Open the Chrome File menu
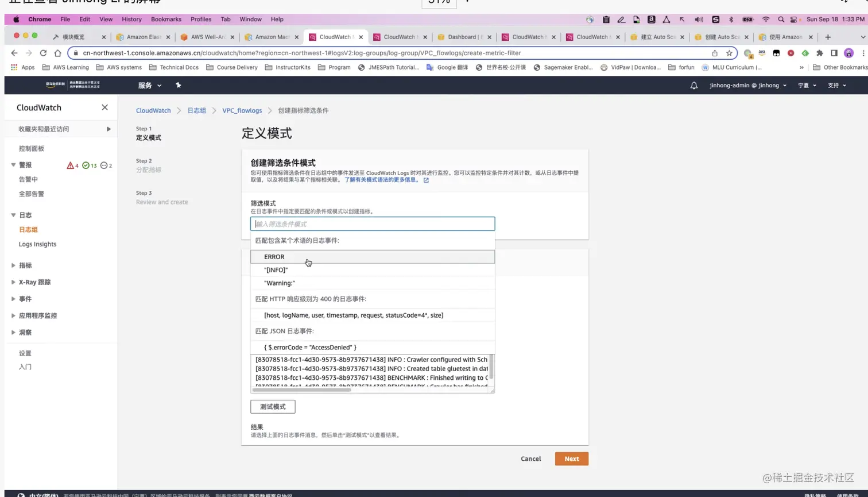The height and width of the screenshot is (497, 868). (x=65, y=20)
